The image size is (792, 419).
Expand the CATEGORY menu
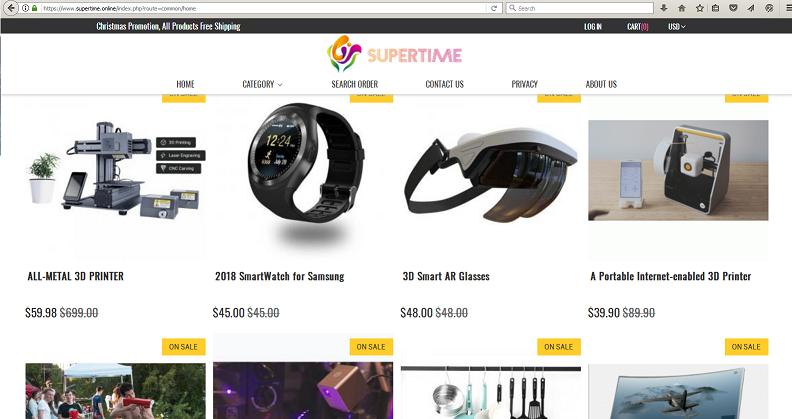pyautogui.click(x=262, y=84)
